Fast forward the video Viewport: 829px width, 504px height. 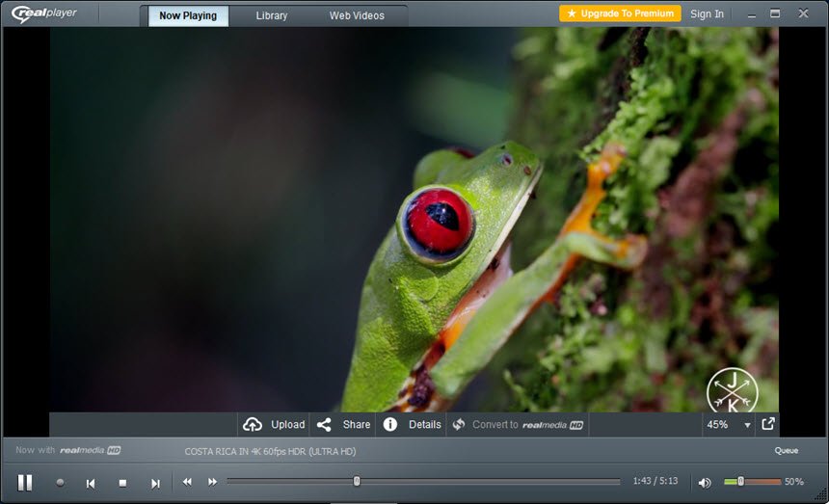click(x=212, y=482)
